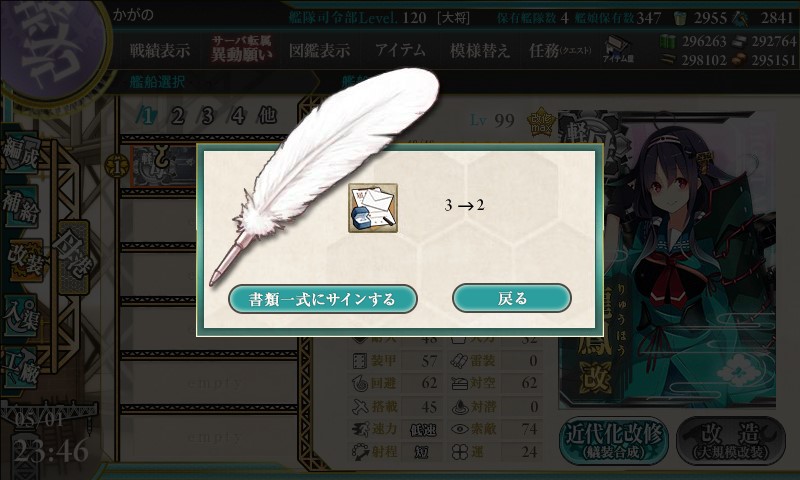Open the 補給 resupply sidebar icon
The width and height of the screenshot is (800, 480).
(x=20, y=207)
